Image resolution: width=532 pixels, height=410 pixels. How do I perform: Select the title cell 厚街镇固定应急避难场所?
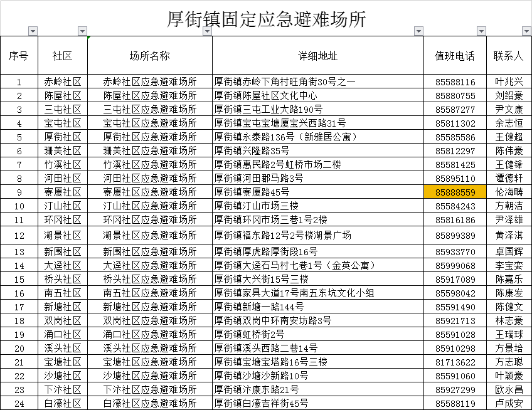click(x=266, y=18)
